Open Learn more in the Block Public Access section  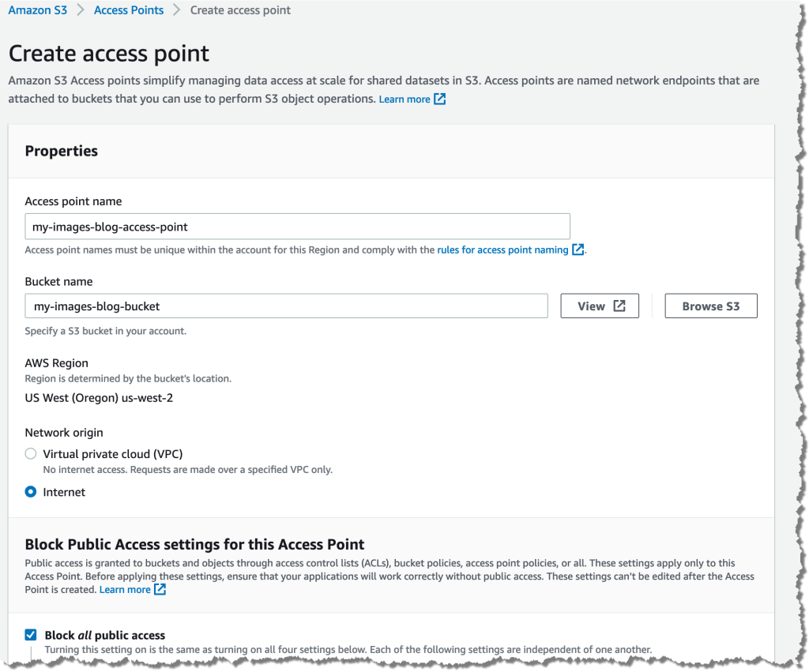click(126, 588)
